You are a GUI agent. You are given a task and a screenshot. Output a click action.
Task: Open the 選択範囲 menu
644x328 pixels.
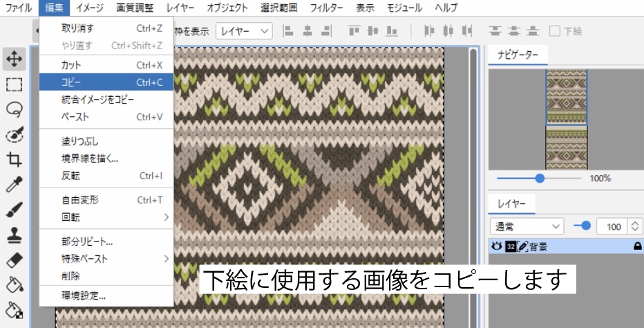tap(279, 8)
